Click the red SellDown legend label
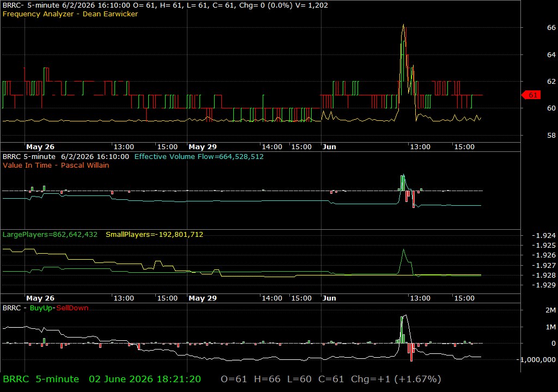The width and height of the screenshot is (558, 392). click(x=72, y=308)
